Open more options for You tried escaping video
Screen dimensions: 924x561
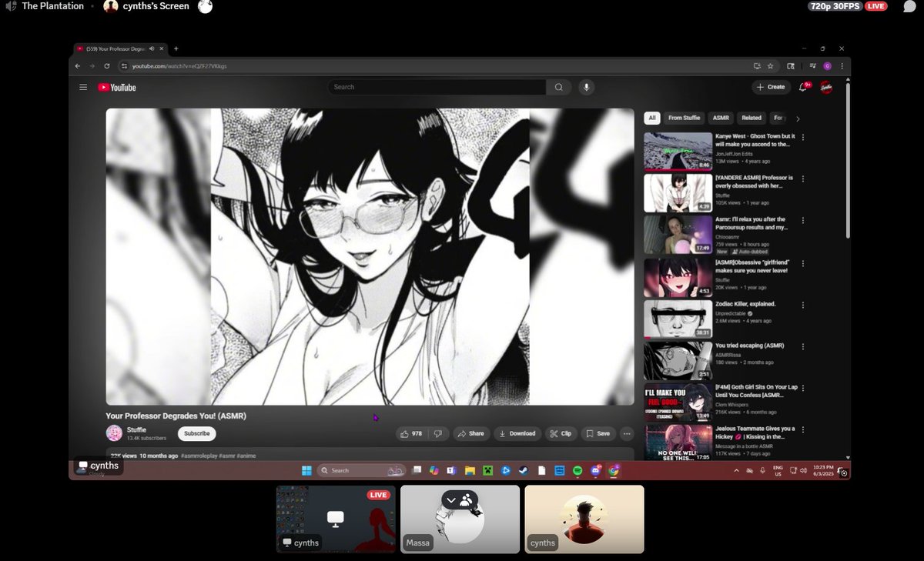coord(803,346)
